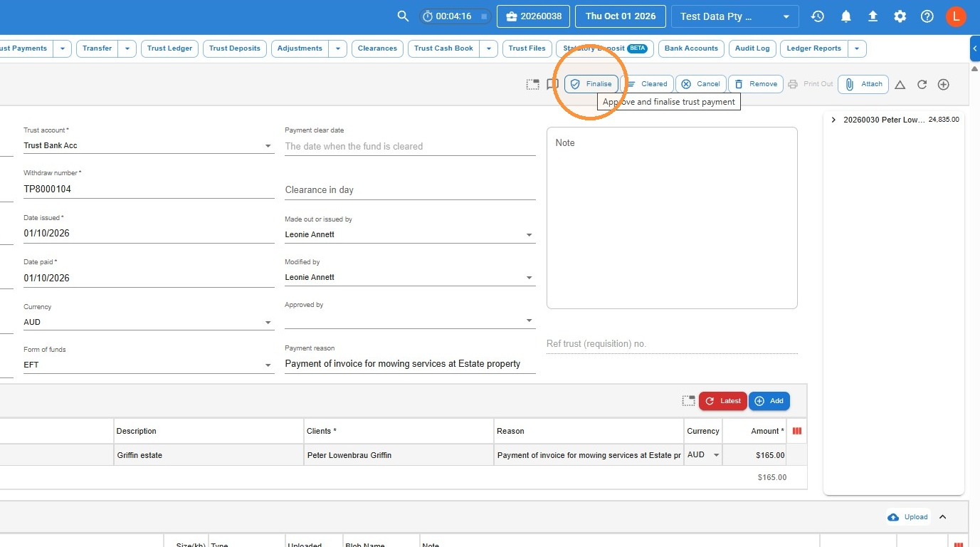Click the Withdraw number field
This screenshot has width=980, height=547.
point(149,189)
